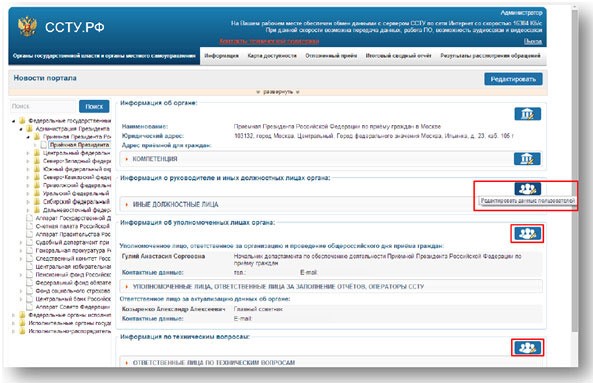
Task: Open the 'Карта доступности' tab
Action: [x=272, y=56]
